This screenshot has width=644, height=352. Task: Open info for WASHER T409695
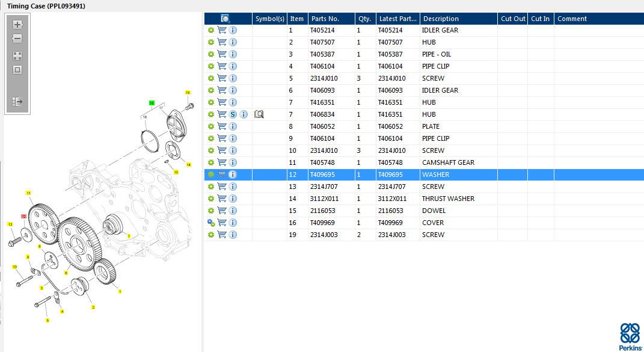233,174
